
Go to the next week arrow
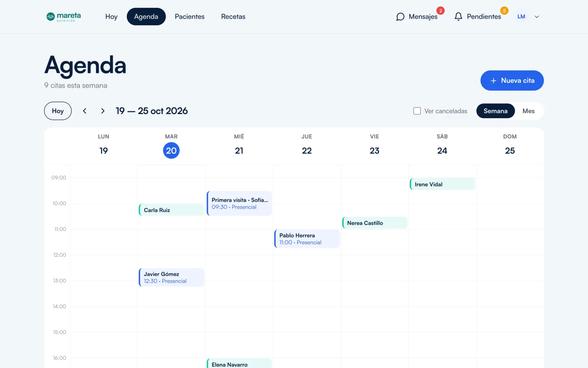[x=103, y=111]
